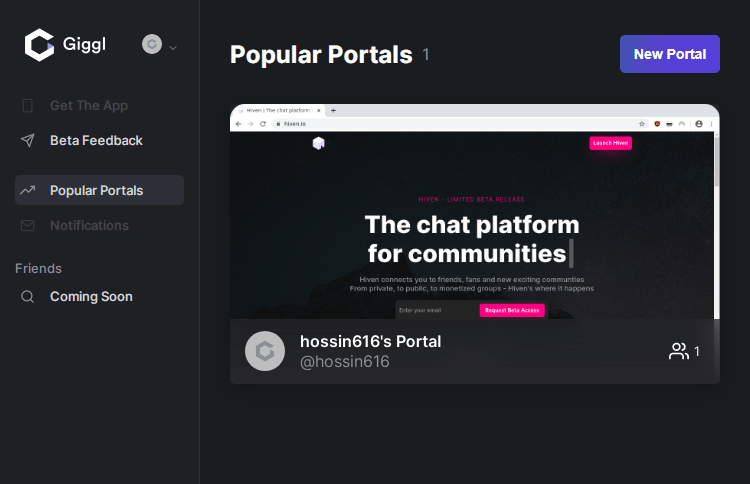Click the search magnifier icon under Friends
This screenshot has width=750, height=484.
28,297
